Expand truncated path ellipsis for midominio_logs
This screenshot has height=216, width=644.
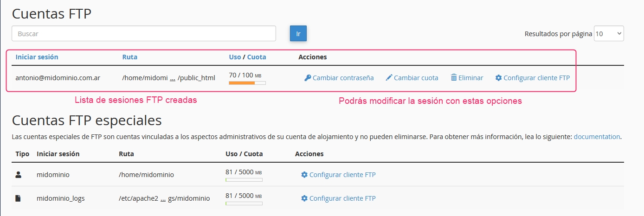tap(163, 199)
